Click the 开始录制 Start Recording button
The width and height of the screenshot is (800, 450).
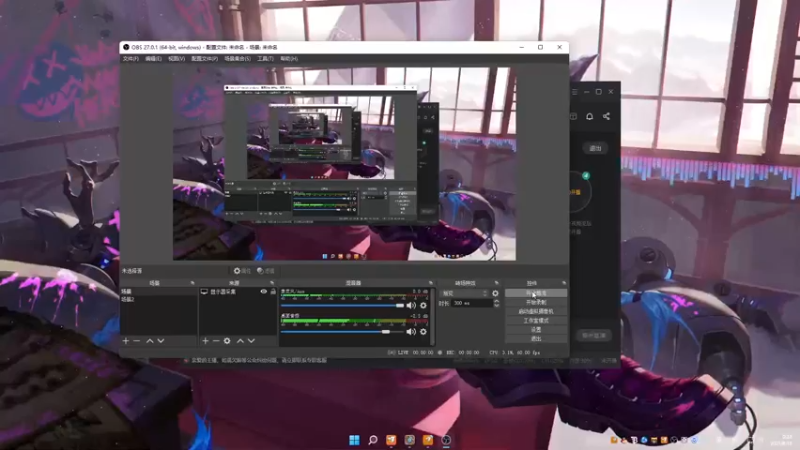(536, 302)
